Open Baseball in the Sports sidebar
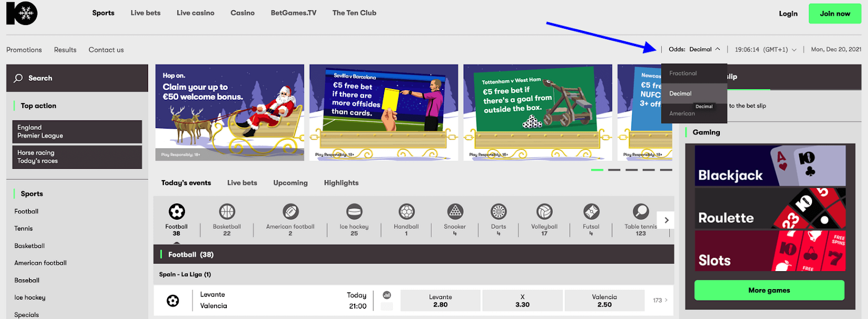868x319 pixels. 27,280
